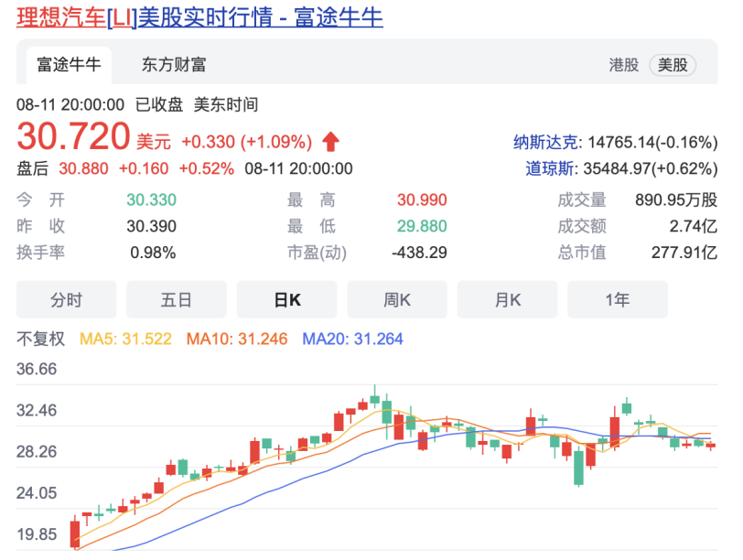Viewport: 743px width, 560px height.
Task: Click the 纳斯达克 index link
Action: (544, 140)
